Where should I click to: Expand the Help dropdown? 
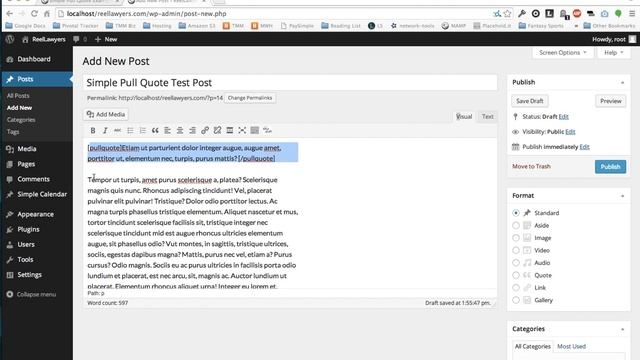pos(613,53)
